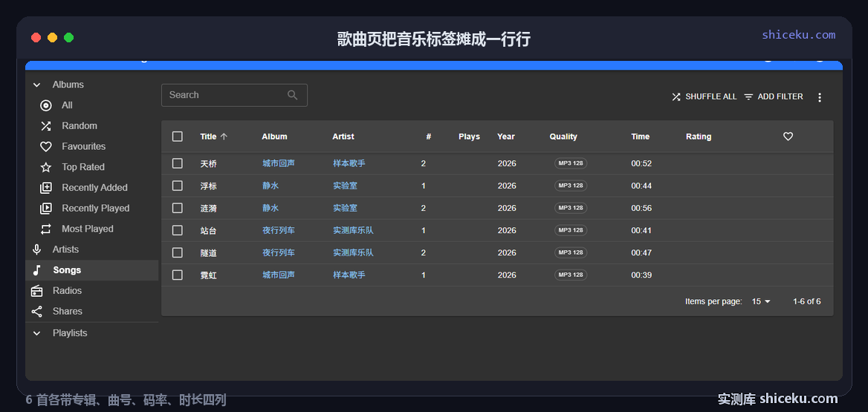Check the box for song 霓虹

coord(177,275)
